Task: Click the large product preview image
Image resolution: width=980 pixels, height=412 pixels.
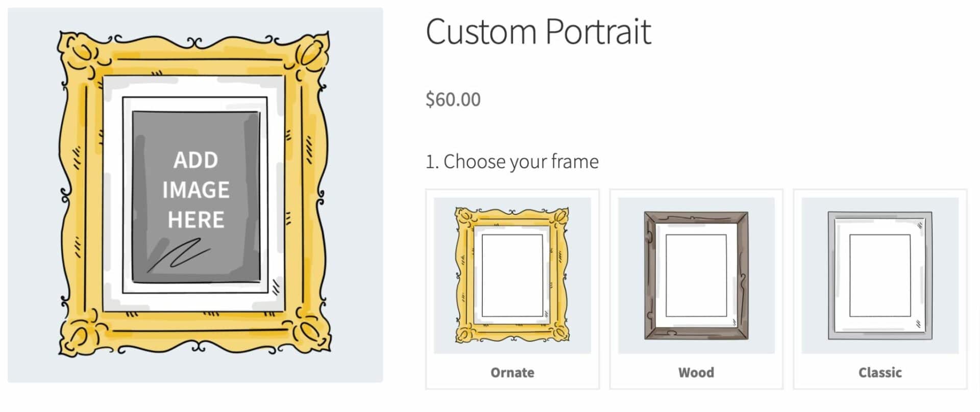Action: [195, 195]
